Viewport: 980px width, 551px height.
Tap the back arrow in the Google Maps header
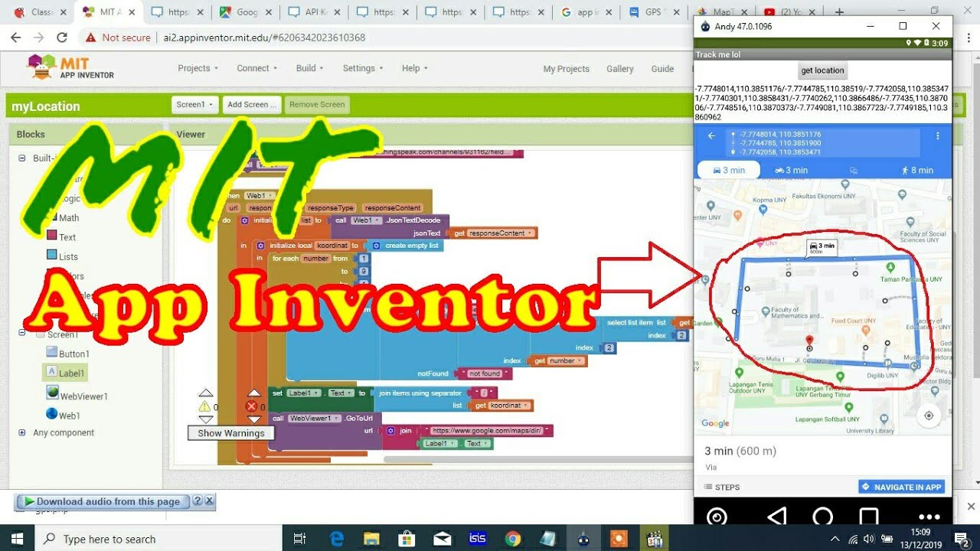pyautogui.click(x=712, y=135)
